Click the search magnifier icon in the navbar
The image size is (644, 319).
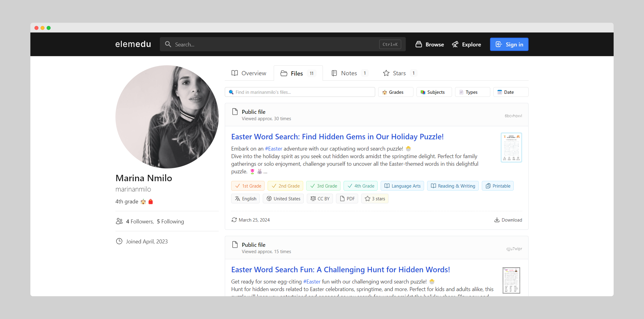point(168,44)
